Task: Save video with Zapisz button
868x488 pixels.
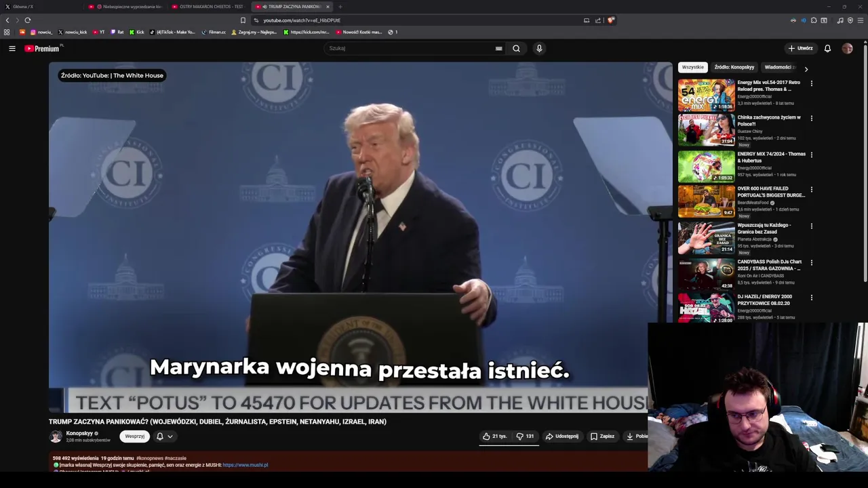Action: click(602, 436)
